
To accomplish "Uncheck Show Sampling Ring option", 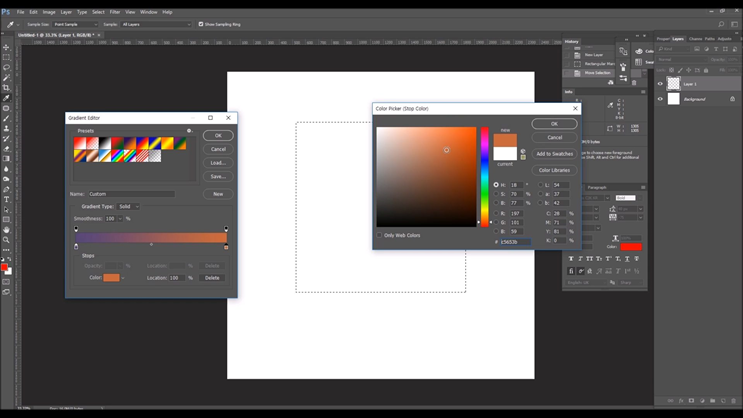I will (x=201, y=24).
